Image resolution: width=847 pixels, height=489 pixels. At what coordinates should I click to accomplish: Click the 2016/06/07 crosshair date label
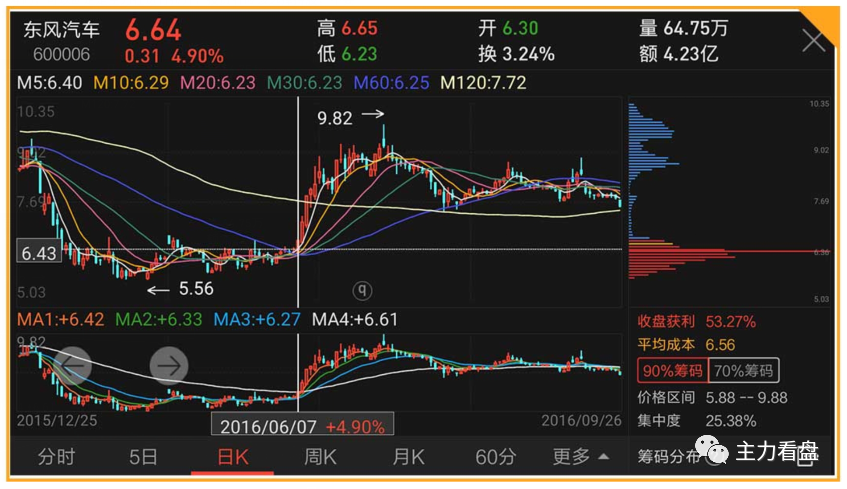click(302, 424)
